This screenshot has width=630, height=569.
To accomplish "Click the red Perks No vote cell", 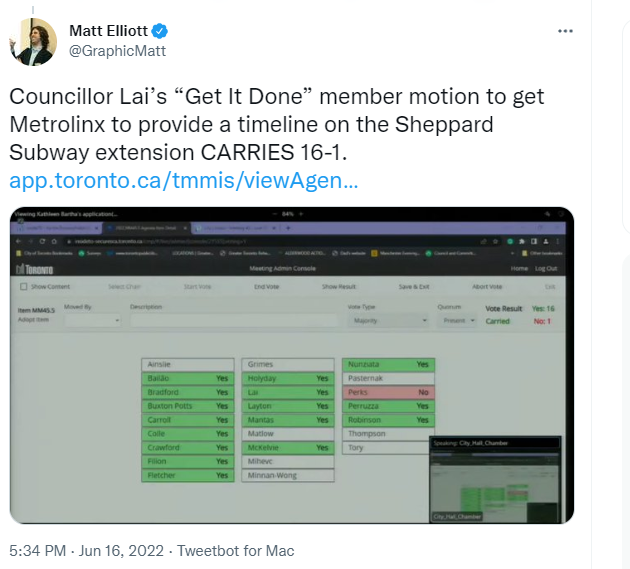I will pos(388,393).
